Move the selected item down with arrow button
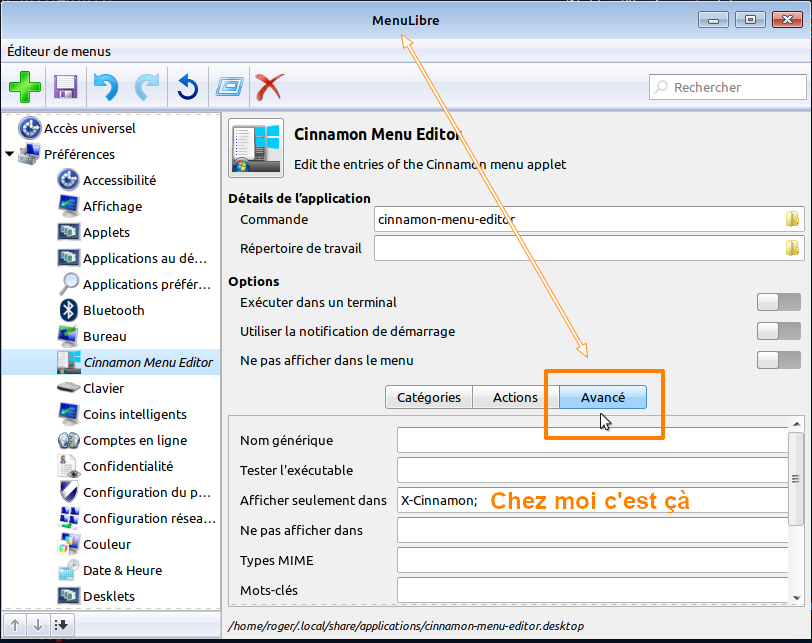The image size is (812, 643). coord(38,625)
